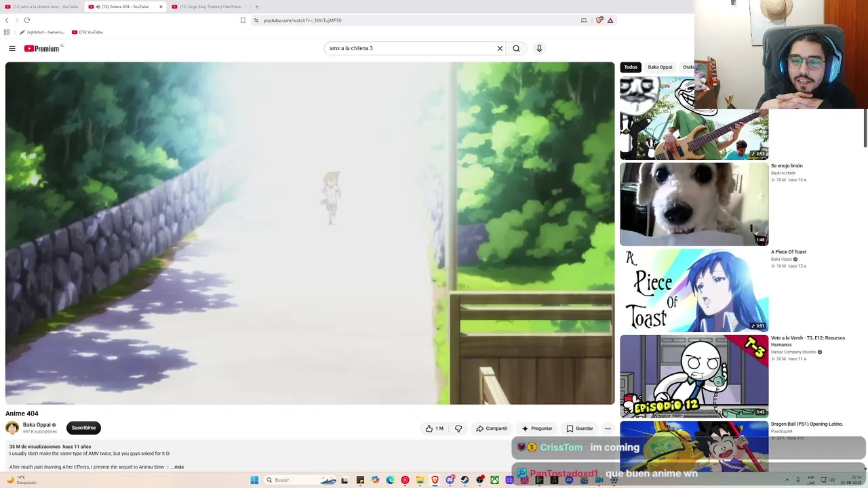Like the Anime 404 video
Viewport: 868px width, 488px height.
pos(434,428)
